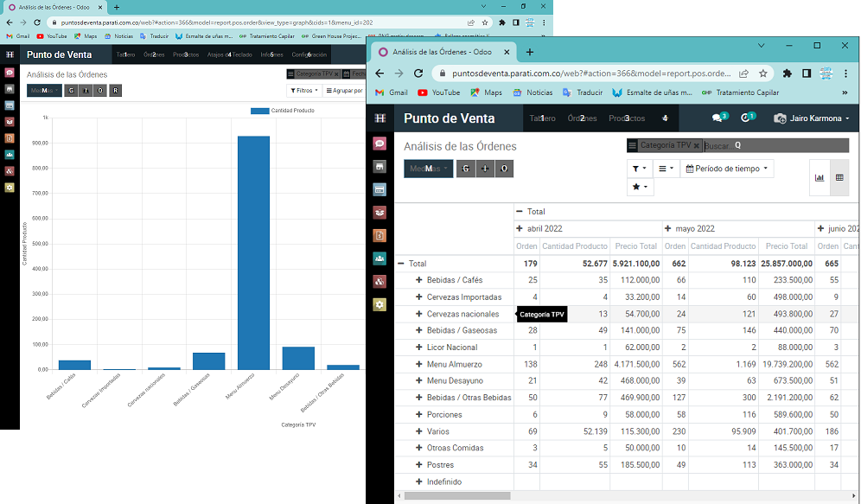This screenshot has height=504, width=861.
Task: Click the Filtros button in the back window
Action: pyautogui.click(x=303, y=90)
